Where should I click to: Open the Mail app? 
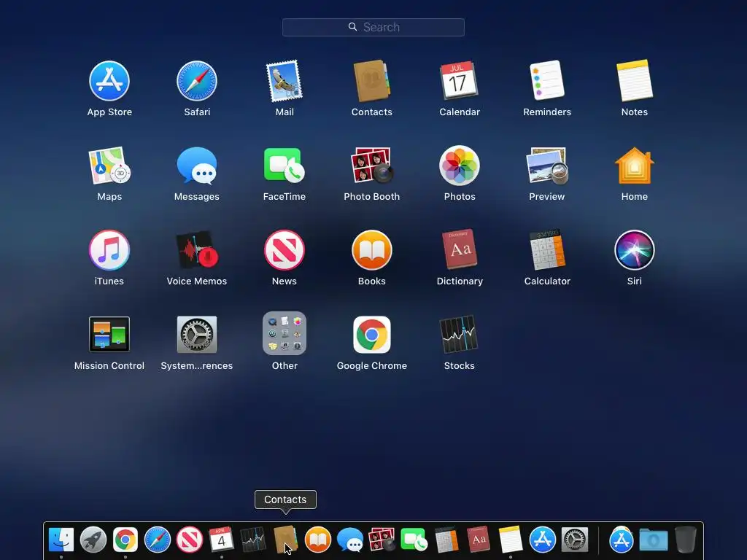[x=285, y=81]
